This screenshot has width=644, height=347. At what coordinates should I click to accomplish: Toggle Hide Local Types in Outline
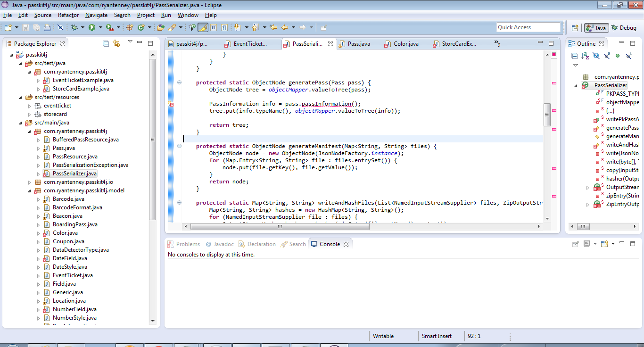628,56
